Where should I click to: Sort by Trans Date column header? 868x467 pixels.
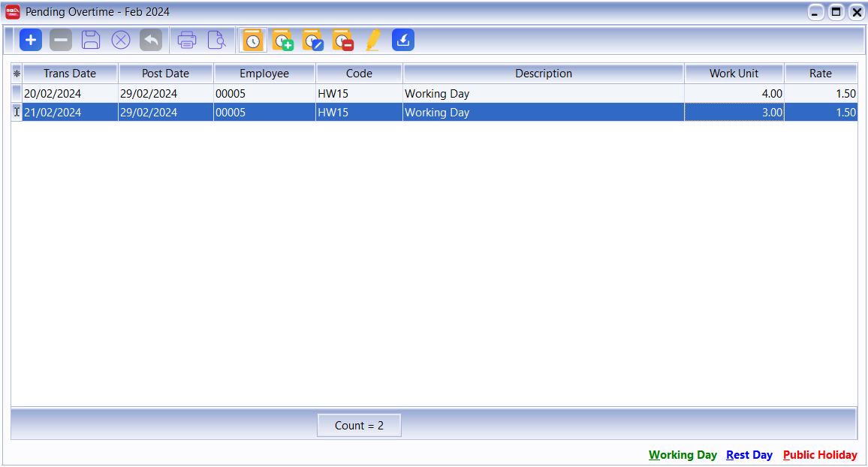point(70,74)
